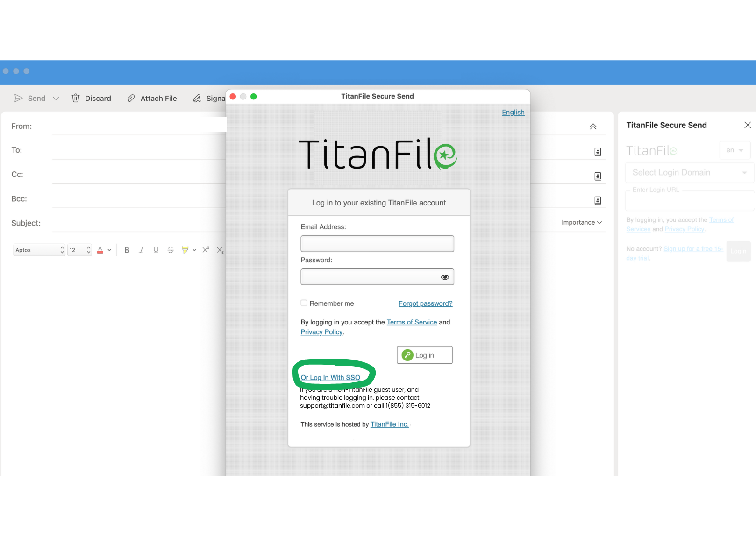Click the Log in button

425,355
